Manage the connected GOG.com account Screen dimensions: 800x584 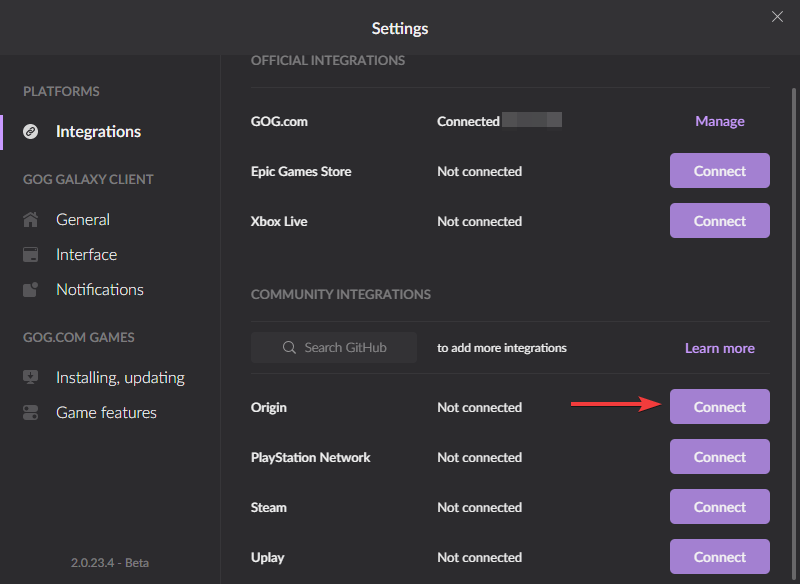(x=719, y=121)
